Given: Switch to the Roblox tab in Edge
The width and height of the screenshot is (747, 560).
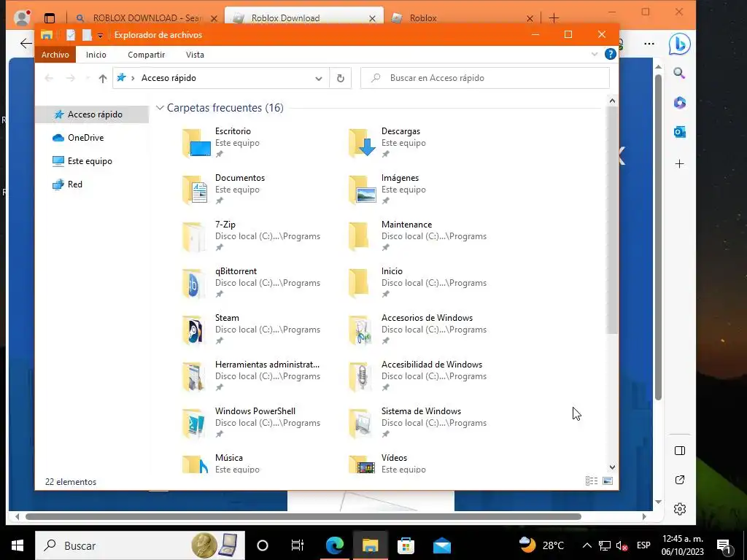Looking at the screenshot, I should coord(461,18).
